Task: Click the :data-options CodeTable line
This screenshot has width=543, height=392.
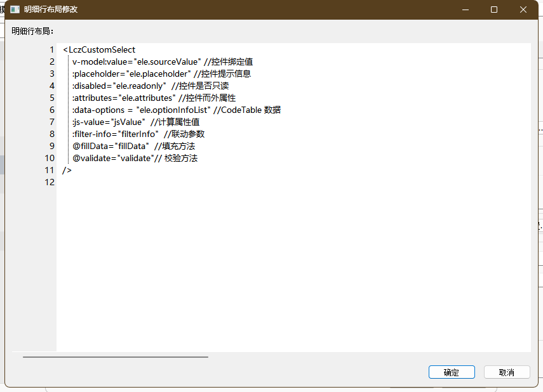Action: [x=177, y=110]
